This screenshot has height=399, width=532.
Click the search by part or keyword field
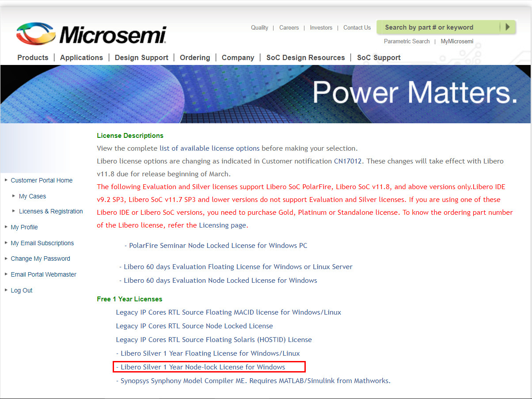pos(439,27)
